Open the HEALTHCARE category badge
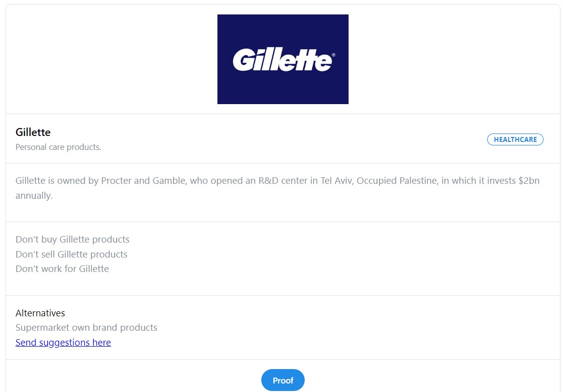This screenshot has width=563, height=392. click(515, 139)
